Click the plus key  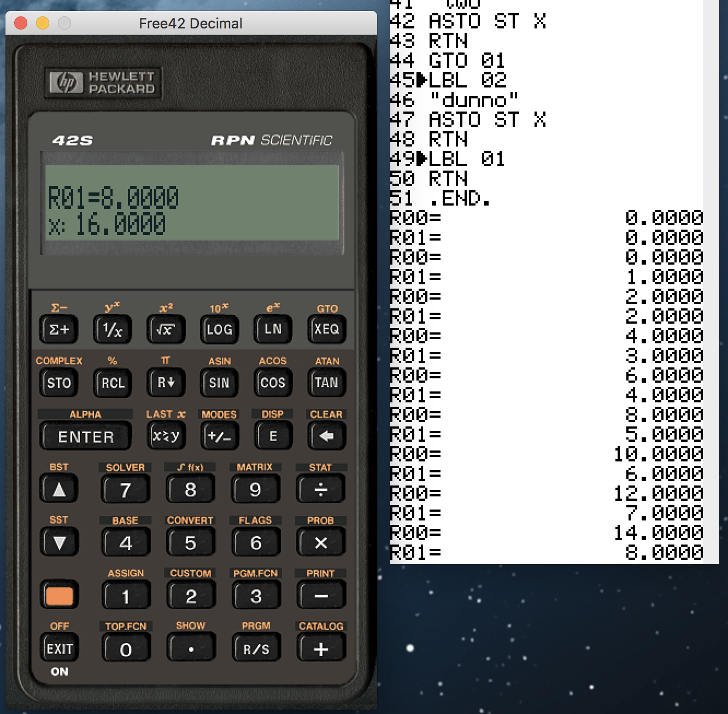pyautogui.click(x=321, y=649)
